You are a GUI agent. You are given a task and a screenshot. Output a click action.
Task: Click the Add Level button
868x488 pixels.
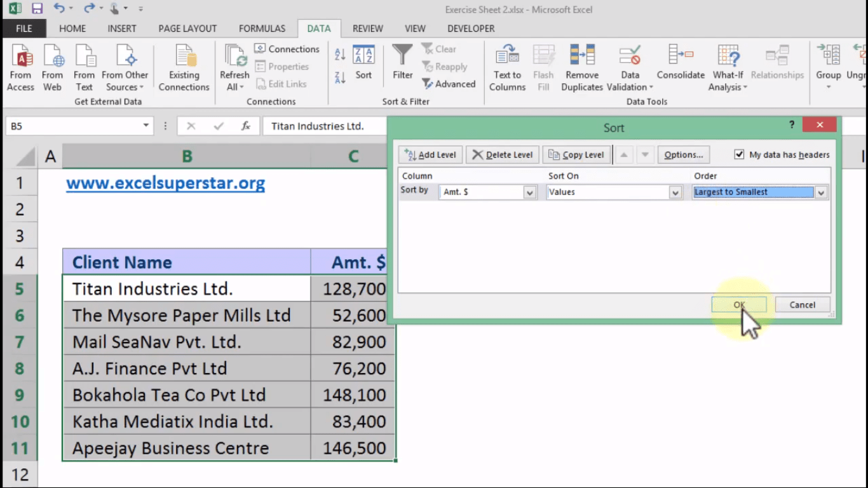[x=430, y=154]
